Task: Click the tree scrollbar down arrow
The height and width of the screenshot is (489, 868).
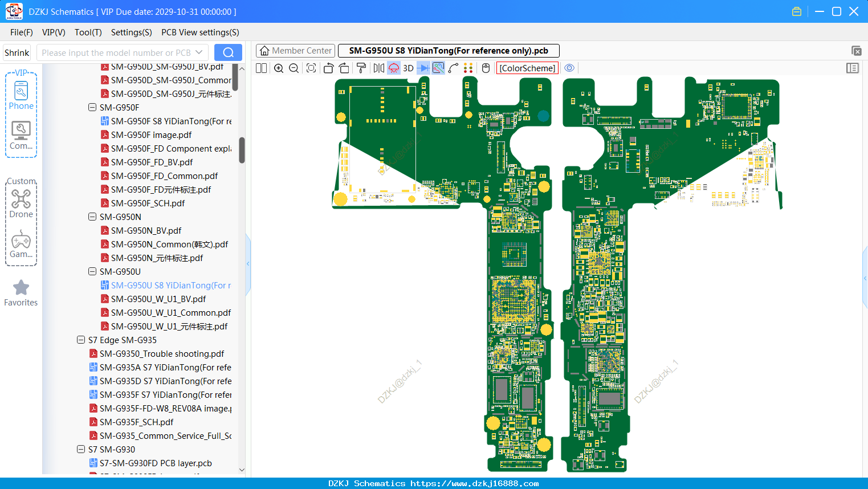Action: tap(242, 470)
